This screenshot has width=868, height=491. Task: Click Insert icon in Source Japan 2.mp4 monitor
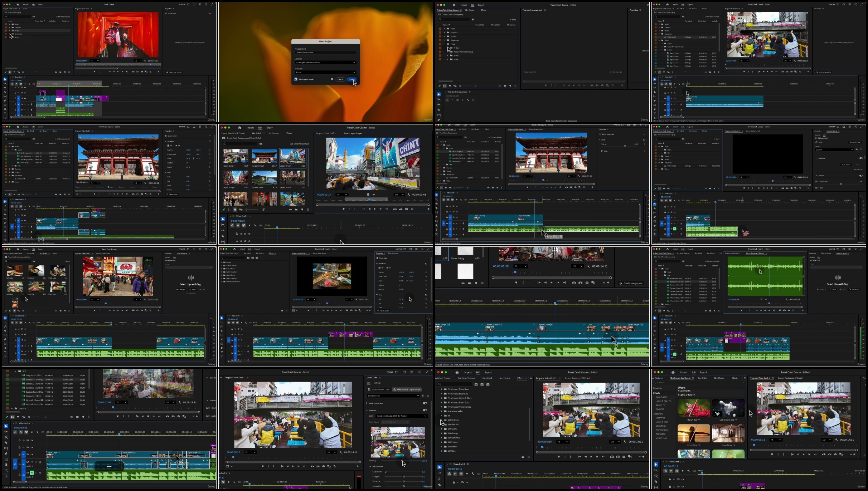pyautogui.click(x=395, y=209)
